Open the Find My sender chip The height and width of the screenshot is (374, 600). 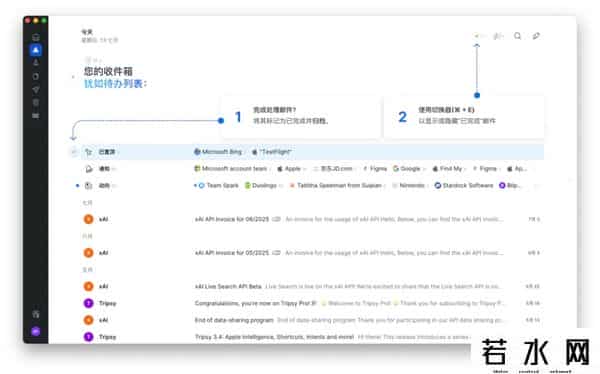coord(447,169)
